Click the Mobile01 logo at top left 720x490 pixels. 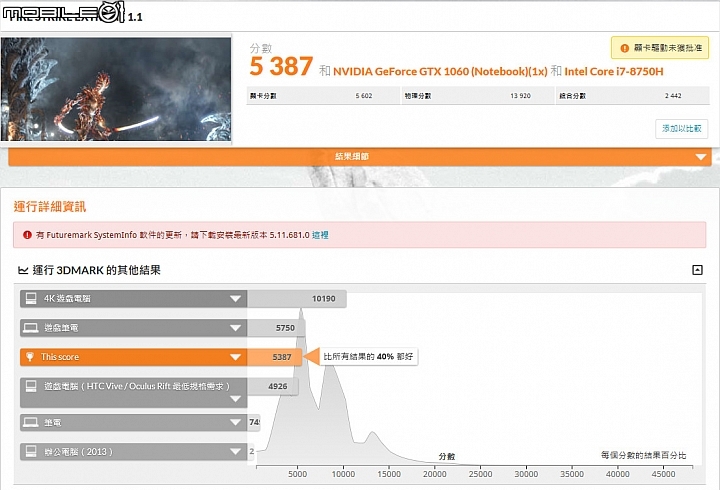(63, 12)
